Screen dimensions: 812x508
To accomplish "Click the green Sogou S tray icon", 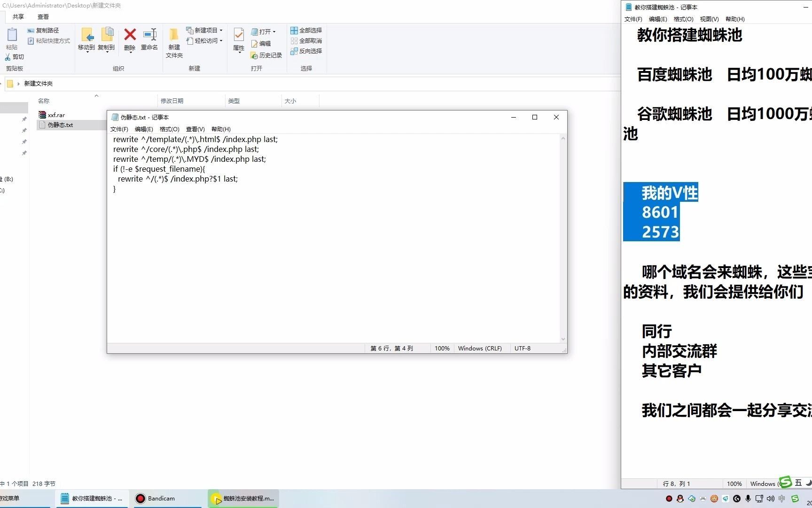I will coord(795,499).
